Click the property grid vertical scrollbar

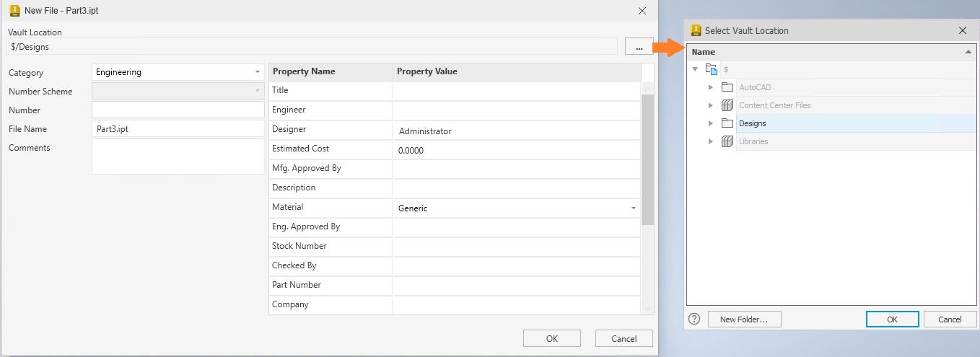click(x=647, y=159)
